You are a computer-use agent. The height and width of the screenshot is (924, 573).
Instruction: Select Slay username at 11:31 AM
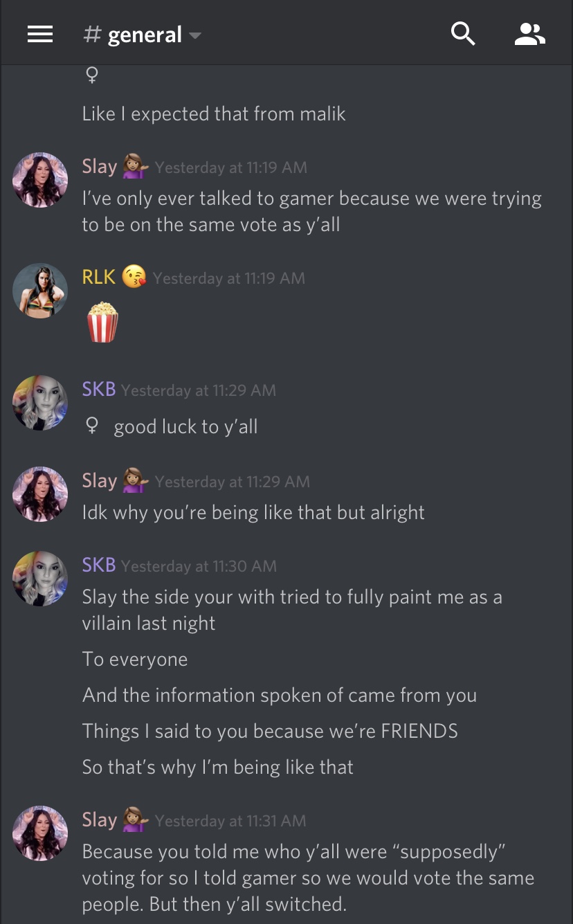point(100,819)
